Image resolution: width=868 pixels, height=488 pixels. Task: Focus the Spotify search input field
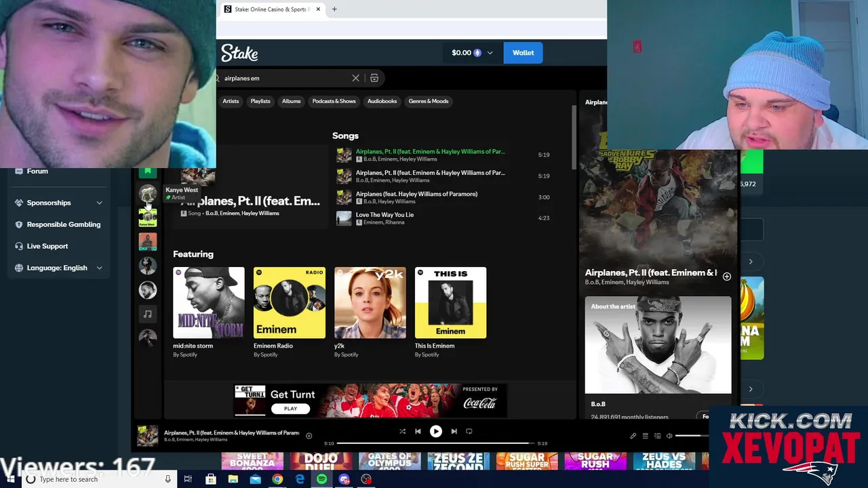[285, 78]
